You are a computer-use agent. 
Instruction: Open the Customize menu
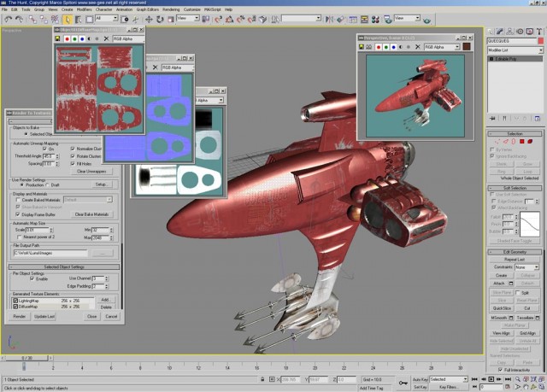pos(191,9)
